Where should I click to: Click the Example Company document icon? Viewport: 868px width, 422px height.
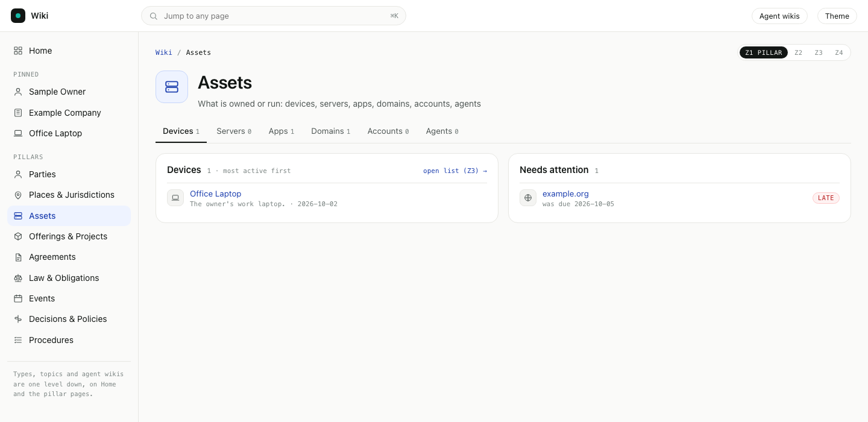pos(18,113)
